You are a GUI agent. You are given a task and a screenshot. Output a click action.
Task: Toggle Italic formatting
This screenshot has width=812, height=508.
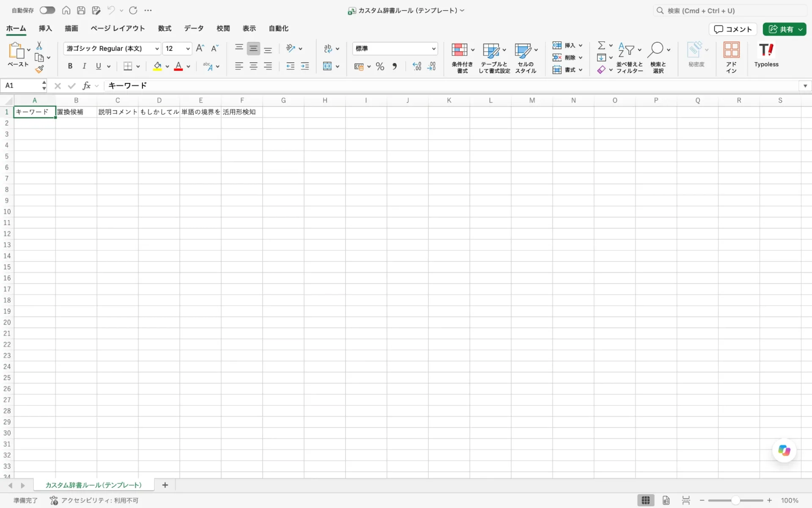(x=84, y=66)
